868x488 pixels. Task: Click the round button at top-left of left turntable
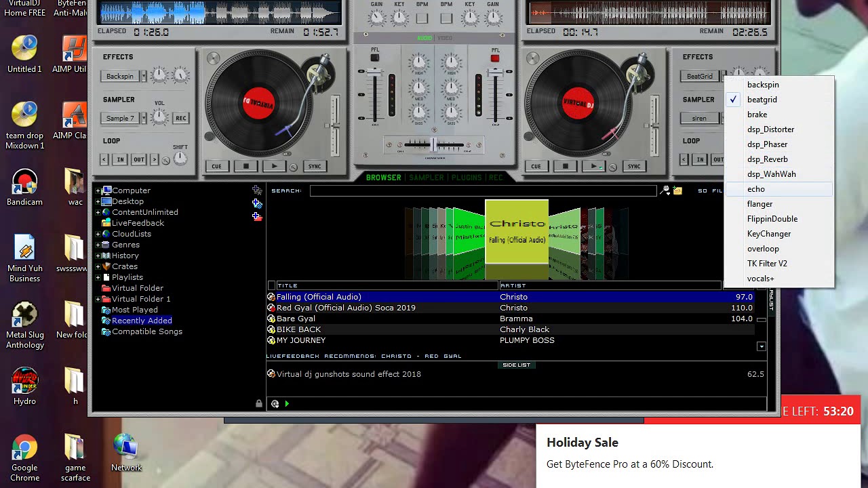tap(214, 59)
